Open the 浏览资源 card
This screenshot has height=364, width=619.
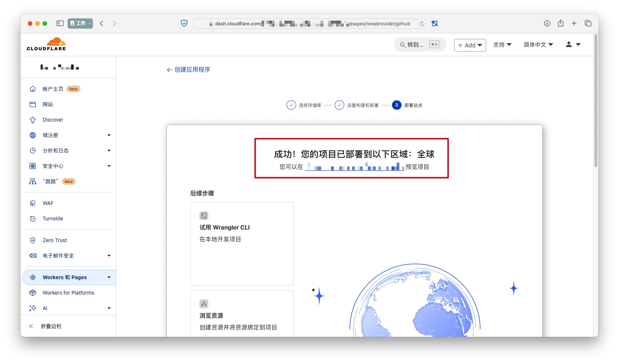242,314
